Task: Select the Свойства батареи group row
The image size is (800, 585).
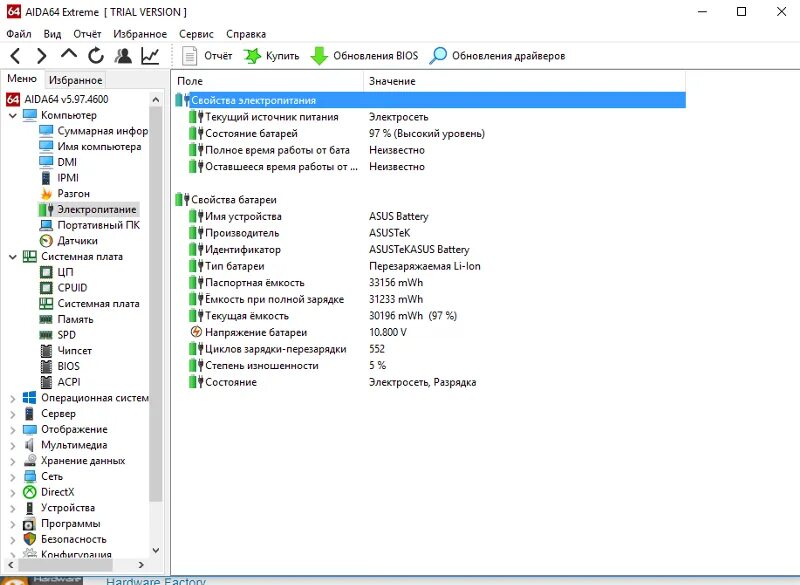Action: pos(430,199)
